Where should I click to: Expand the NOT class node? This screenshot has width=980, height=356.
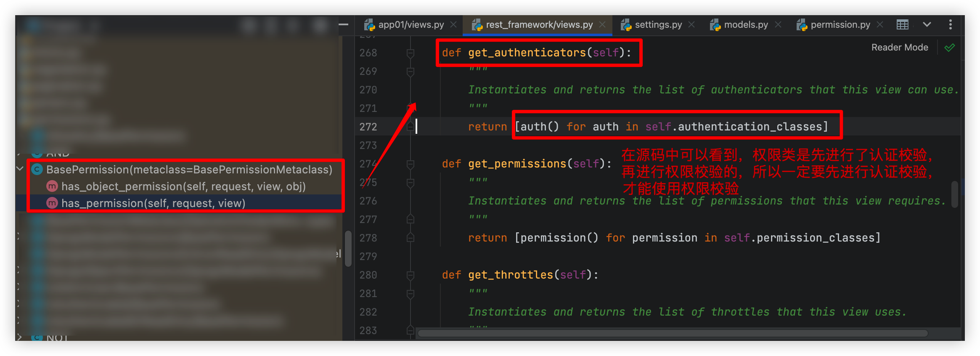19,337
